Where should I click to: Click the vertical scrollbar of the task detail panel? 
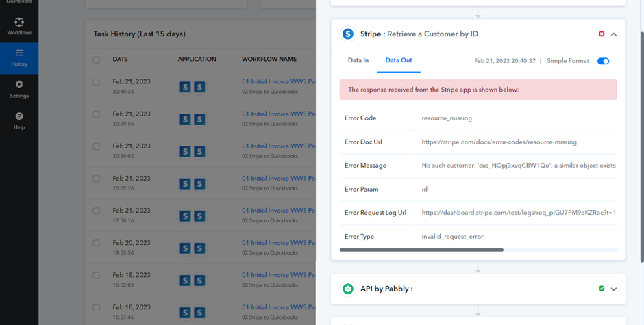pos(642,148)
